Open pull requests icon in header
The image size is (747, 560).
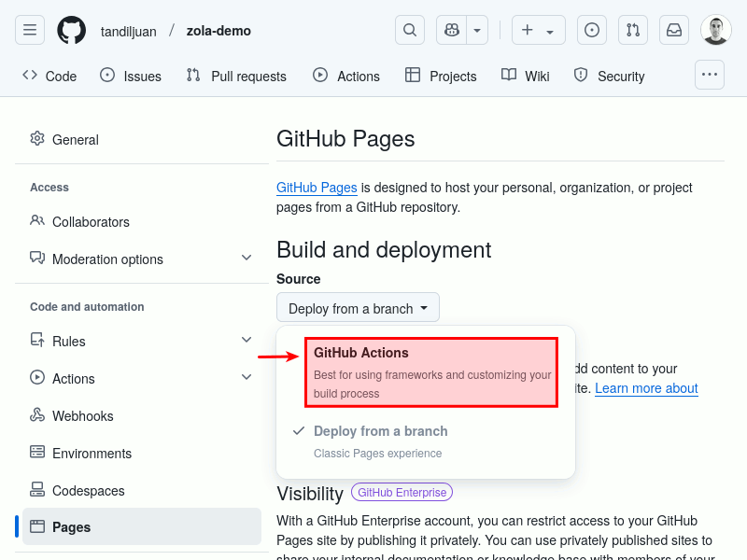(x=633, y=30)
